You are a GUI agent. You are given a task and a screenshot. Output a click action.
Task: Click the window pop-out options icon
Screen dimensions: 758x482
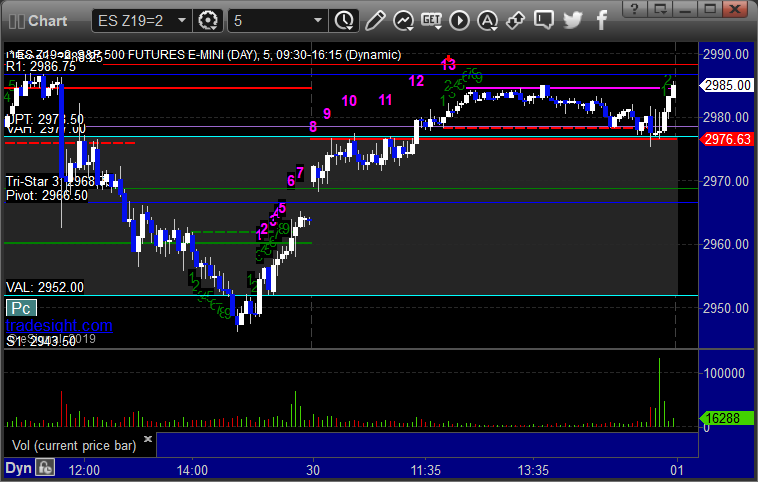[660, 9]
